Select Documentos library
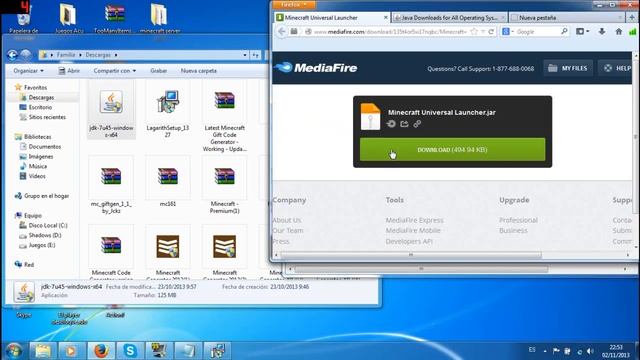Screen dimensions: 640x360 coord(44,147)
